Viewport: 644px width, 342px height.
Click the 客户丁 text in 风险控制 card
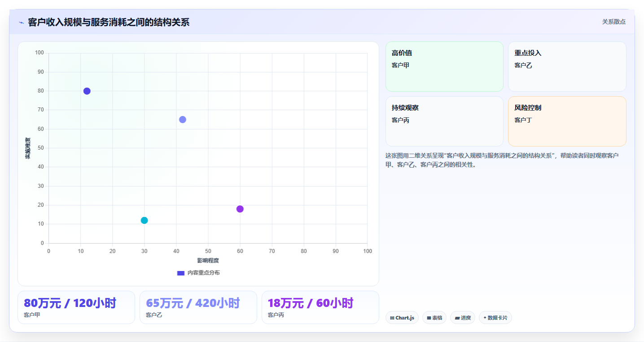523,120
